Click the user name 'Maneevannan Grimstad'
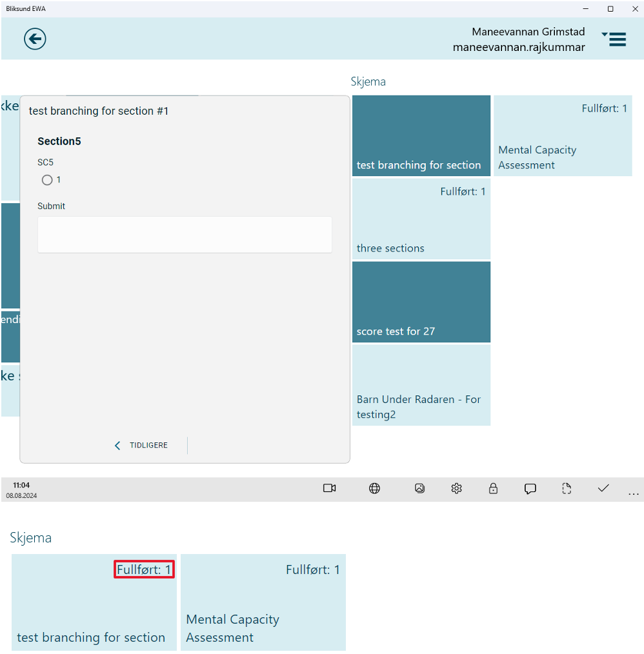Screen dimensions: 644x654 [x=528, y=32]
